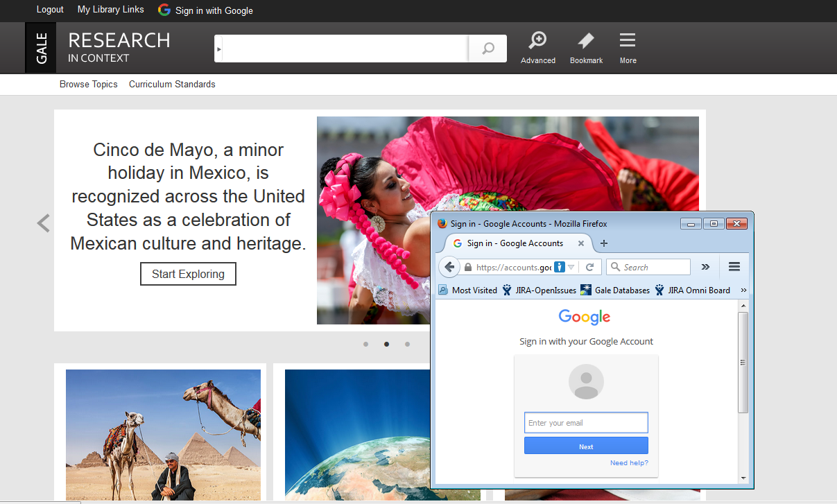The height and width of the screenshot is (504, 837).
Task: Click the Need help? link
Action: (x=629, y=463)
